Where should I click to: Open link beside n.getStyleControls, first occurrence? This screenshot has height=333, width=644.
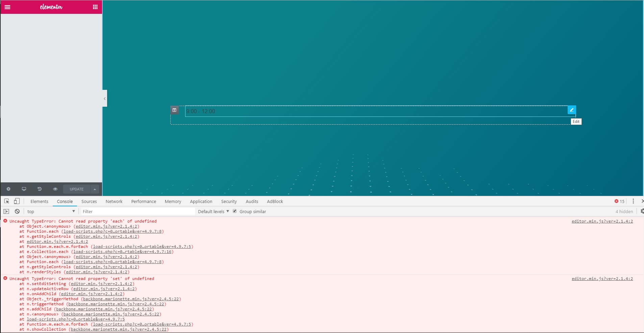pos(106,236)
